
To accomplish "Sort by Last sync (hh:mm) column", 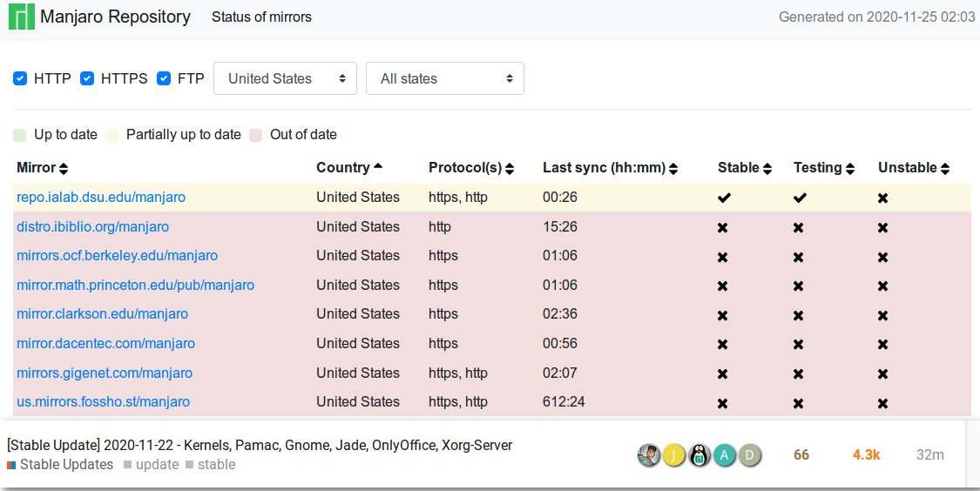I will (610, 167).
